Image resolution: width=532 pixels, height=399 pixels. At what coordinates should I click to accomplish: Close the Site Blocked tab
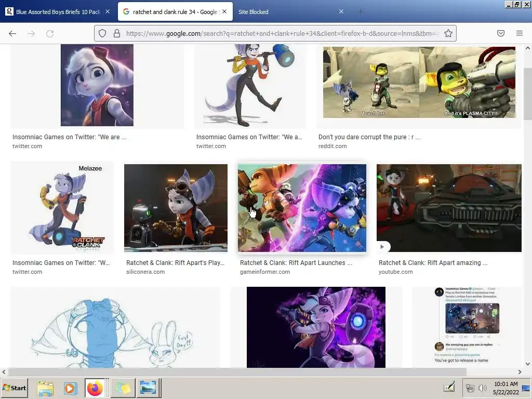click(x=341, y=11)
